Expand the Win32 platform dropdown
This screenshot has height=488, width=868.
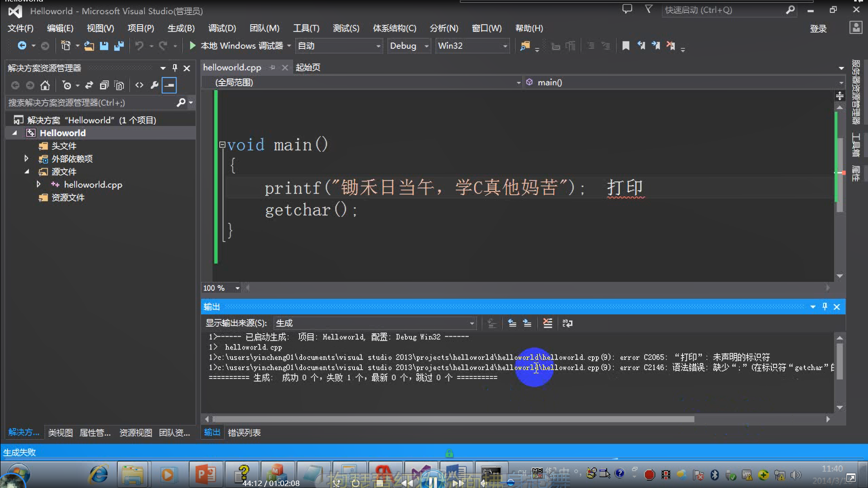(x=472, y=45)
